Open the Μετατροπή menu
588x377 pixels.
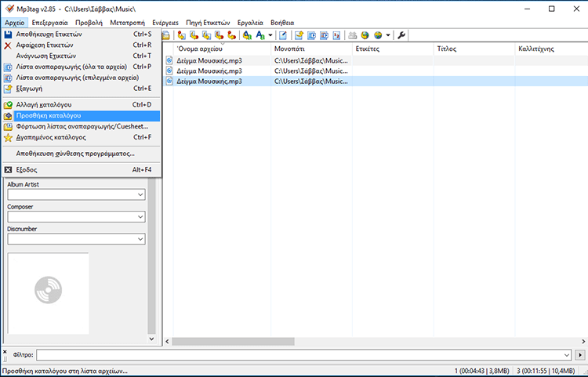tap(127, 23)
